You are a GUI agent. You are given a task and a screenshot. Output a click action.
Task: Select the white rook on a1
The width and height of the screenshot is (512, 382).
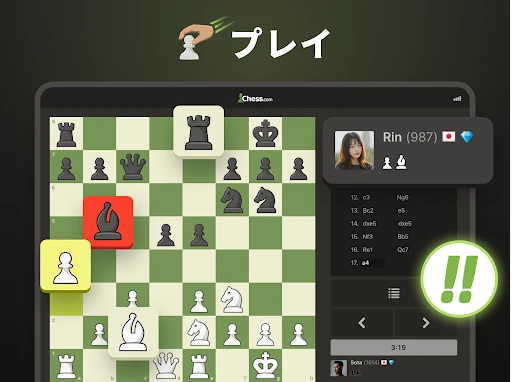click(x=66, y=367)
